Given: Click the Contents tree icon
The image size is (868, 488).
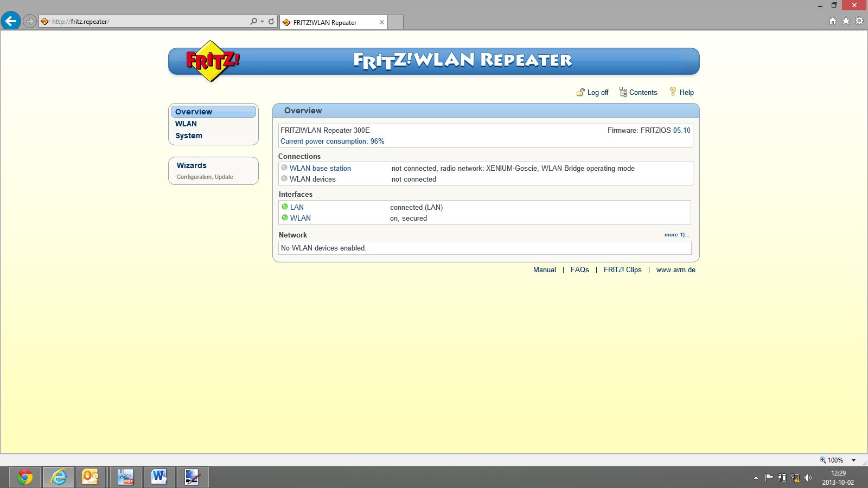Looking at the screenshot, I should click(x=623, y=92).
